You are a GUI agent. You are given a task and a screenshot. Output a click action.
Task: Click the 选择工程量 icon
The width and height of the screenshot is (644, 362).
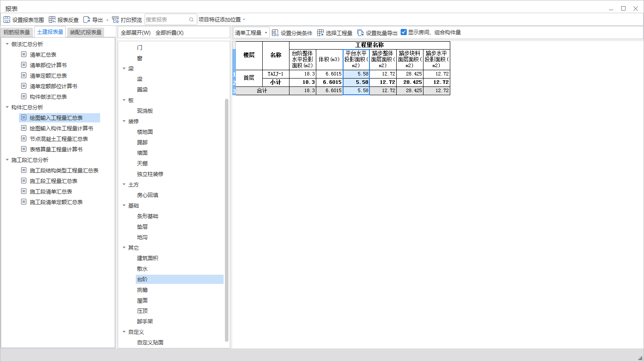321,33
